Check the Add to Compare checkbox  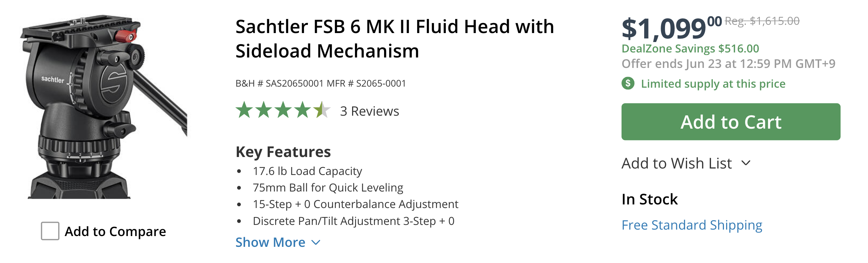click(50, 231)
